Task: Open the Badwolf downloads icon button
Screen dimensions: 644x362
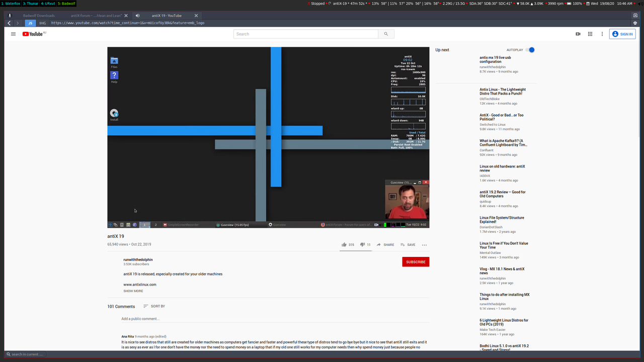Action: coord(10,16)
